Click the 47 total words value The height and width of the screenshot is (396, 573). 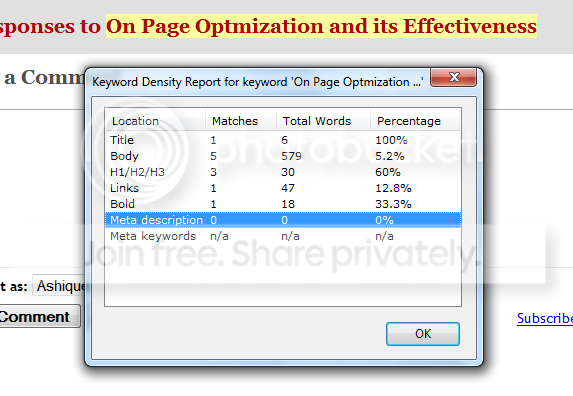[x=288, y=188]
